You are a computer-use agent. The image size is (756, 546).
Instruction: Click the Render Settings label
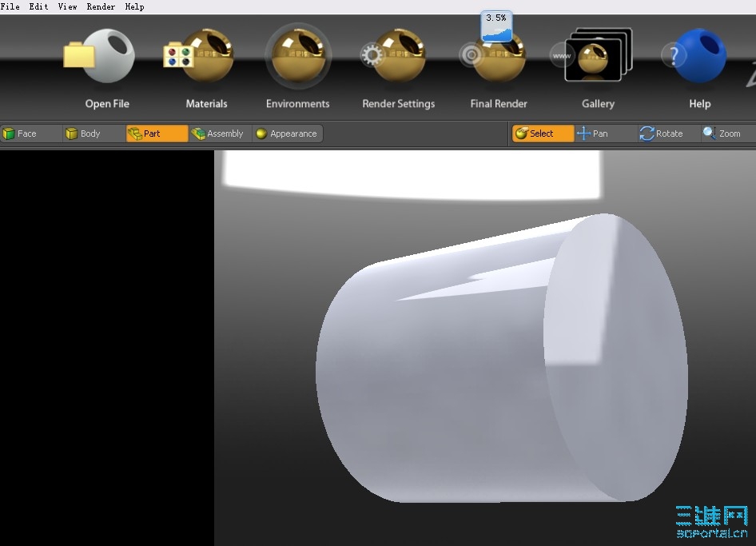click(x=399, y=104)
